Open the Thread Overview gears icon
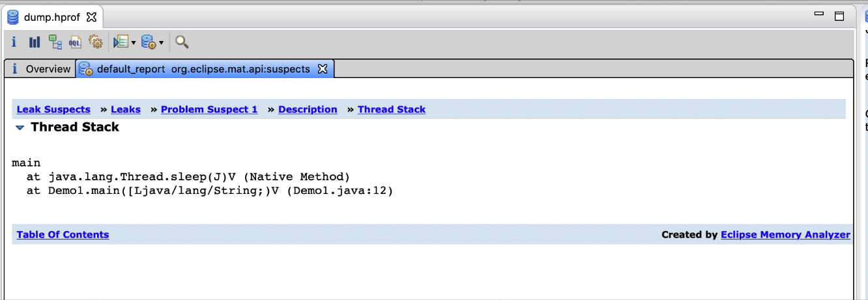 click(96, 42)
